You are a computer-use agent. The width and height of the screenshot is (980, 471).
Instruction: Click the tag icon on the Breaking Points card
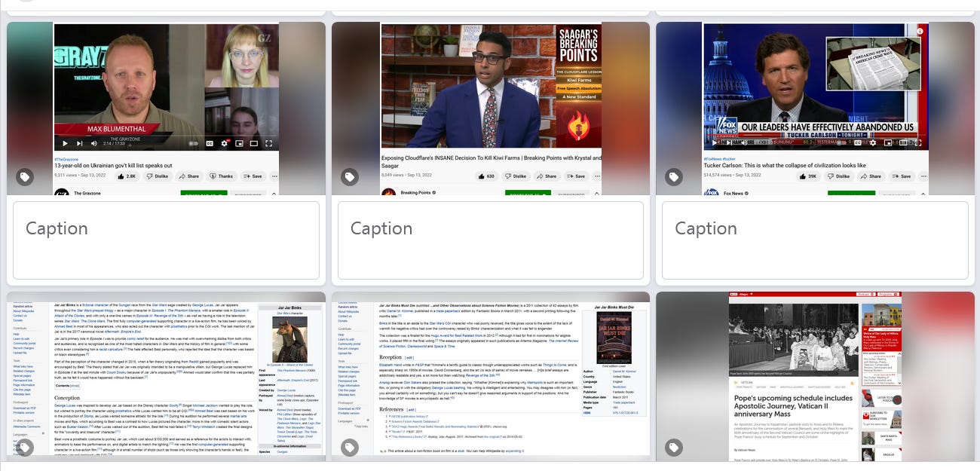(349, 178)
